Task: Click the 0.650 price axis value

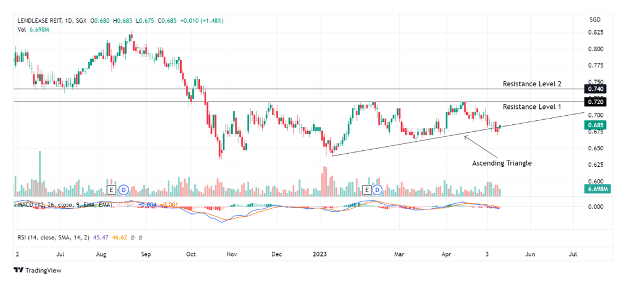Action: 595,148
